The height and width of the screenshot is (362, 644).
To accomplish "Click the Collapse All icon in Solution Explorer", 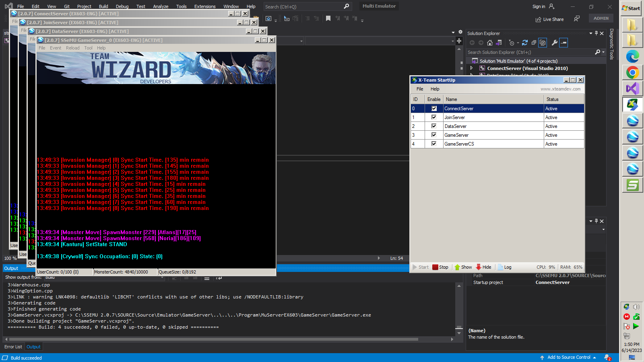I will click(534, 43).
